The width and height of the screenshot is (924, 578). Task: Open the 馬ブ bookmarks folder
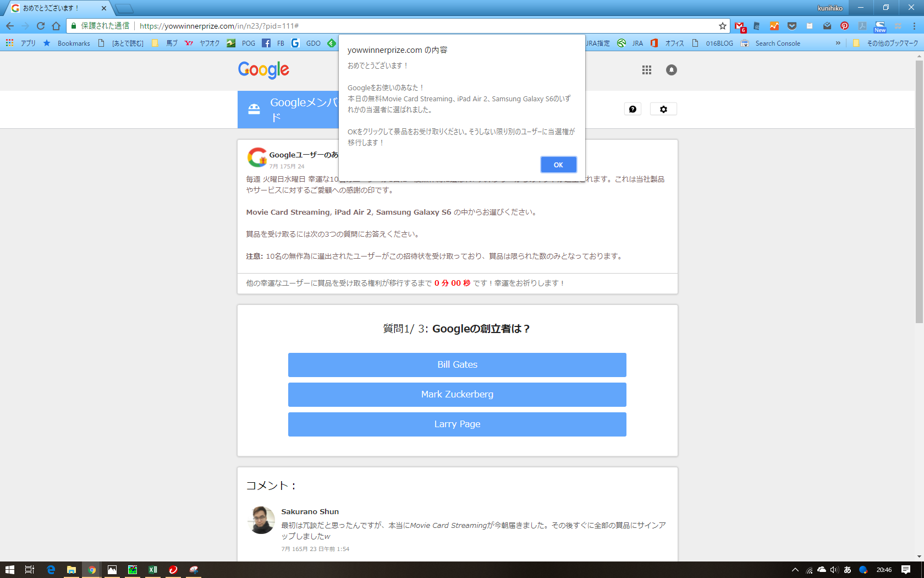point(164,43)
